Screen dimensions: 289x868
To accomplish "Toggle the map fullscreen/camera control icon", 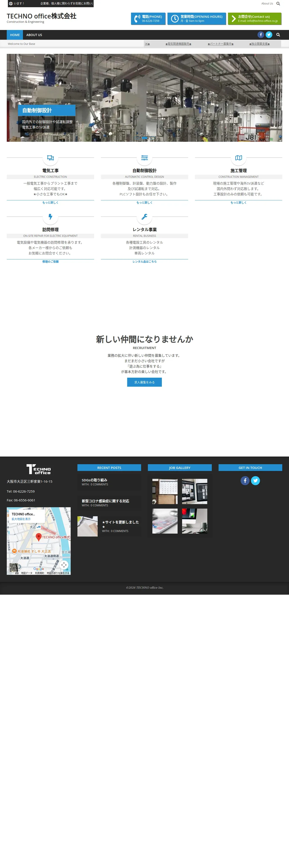I will pyautogui.click(x=64, y=565).
